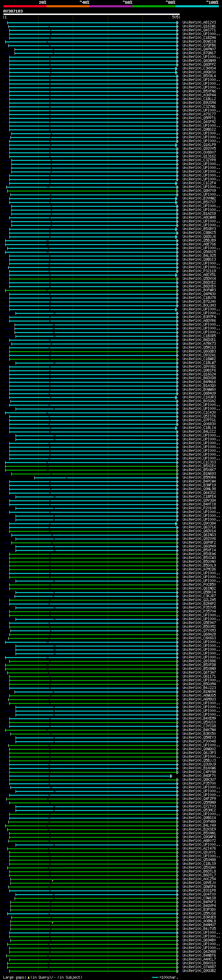This screenshot has height=980, width=222.
Task: Select the UniRef100_Q9Z0V5 label
Action: tap(199, 149)
